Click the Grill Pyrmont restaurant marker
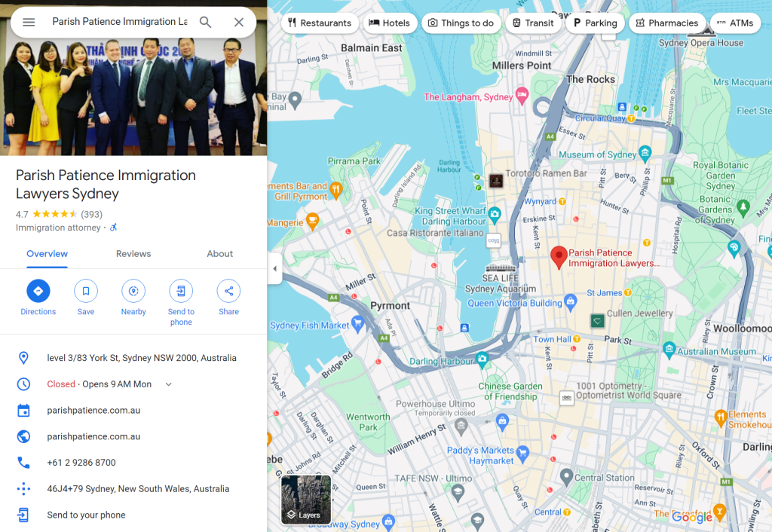Screen dimensions: 772x532 335,189
